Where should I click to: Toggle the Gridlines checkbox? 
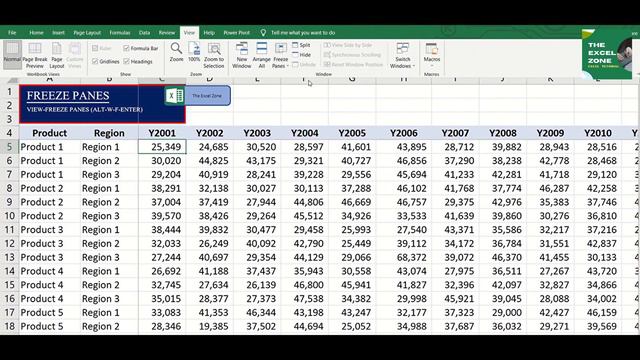click(95, 62)
